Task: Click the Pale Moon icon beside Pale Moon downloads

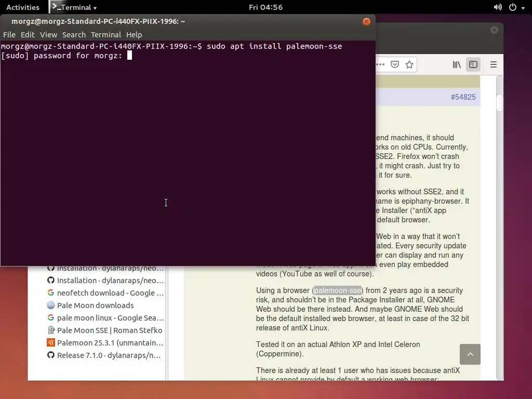Action: tap(50, 305)
